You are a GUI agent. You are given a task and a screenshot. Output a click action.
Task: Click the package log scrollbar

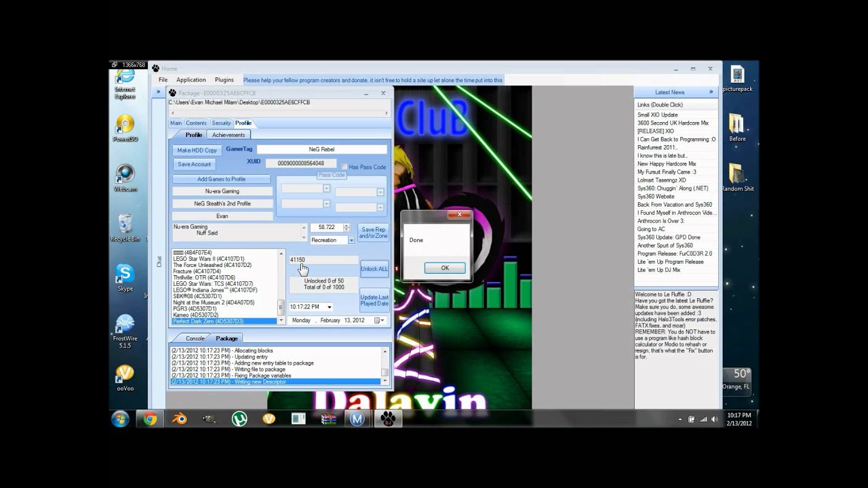385,367
